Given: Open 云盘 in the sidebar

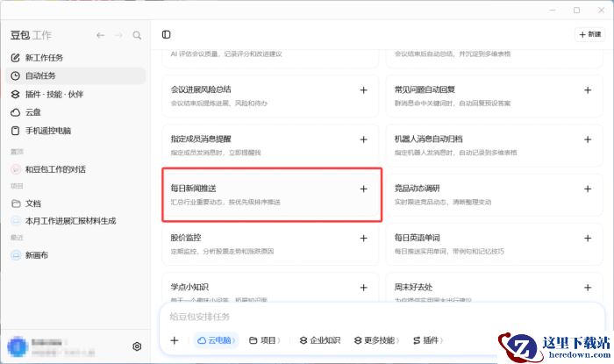Looking at the screenshot, I should pyautogui.click(x=75, y=112).
